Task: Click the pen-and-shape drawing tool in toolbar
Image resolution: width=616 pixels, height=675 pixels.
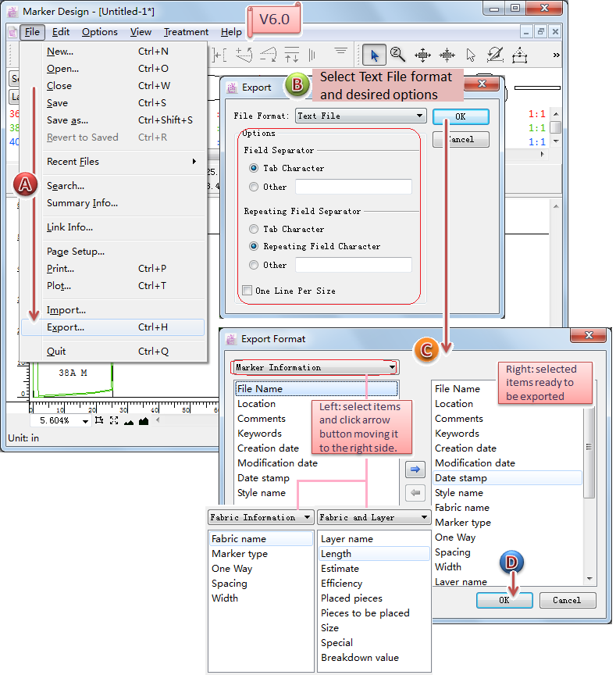Action: 495,55
